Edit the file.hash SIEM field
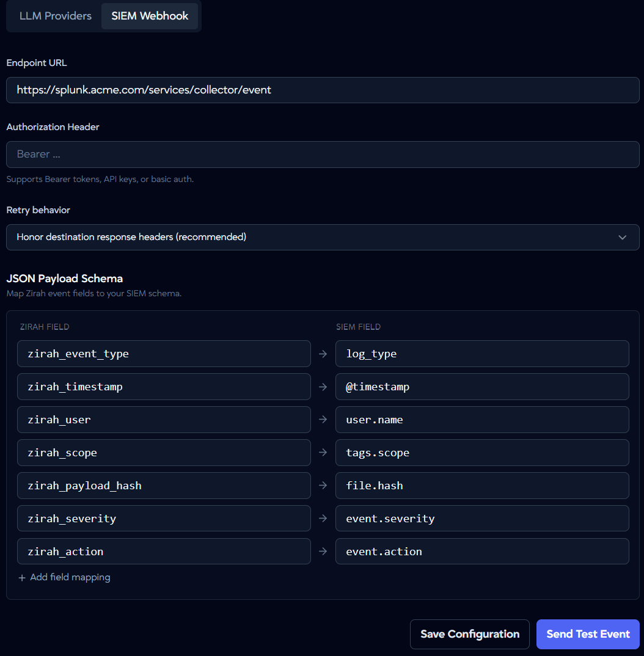This screenshot has width=644, height=656. coord(482,486)
